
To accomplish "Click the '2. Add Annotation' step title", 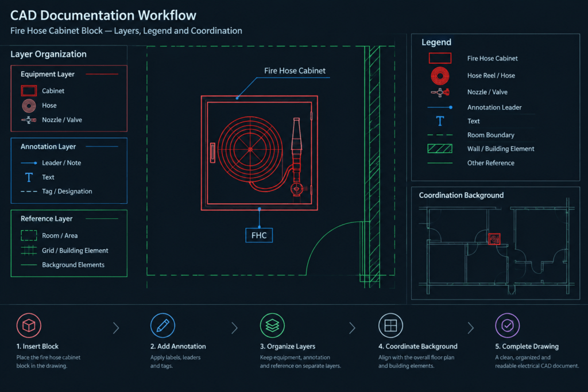I will pyautogui.click(x=178, y=346).
